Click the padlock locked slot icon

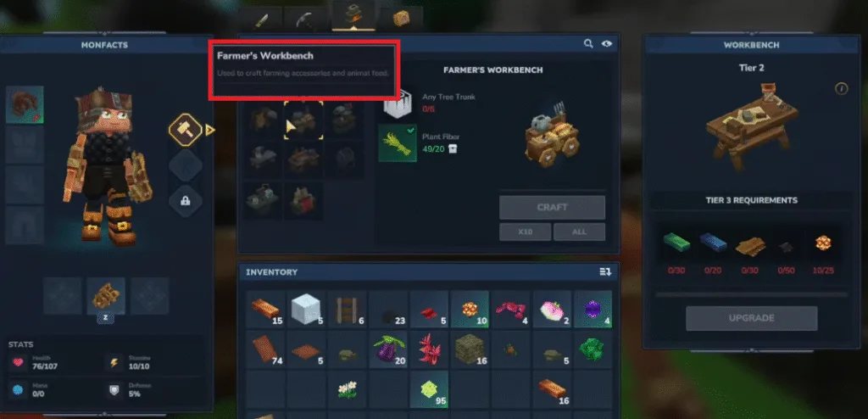(x=186, y=201)
